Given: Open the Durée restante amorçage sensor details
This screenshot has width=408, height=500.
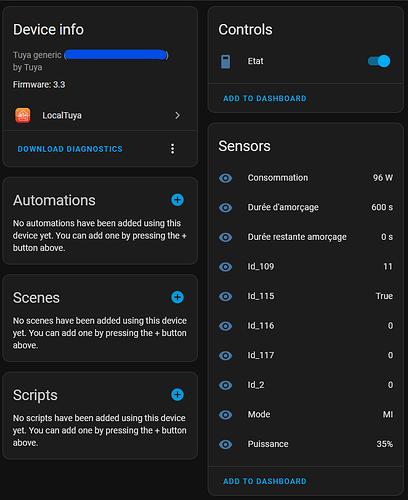Looking at the screenshot, I should (306, 237).
